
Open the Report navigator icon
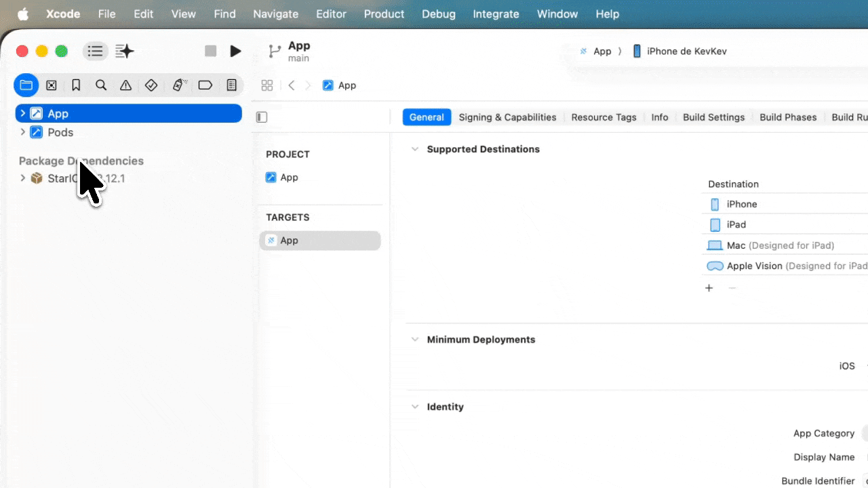tap(231, 85)
